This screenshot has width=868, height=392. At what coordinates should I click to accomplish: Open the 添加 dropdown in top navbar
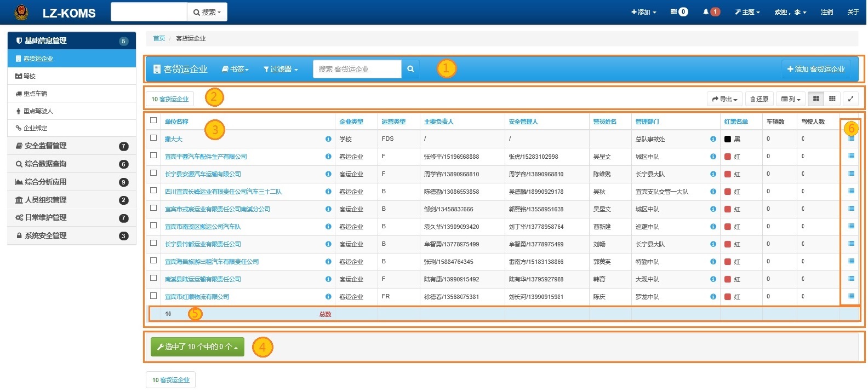(643, 12)
